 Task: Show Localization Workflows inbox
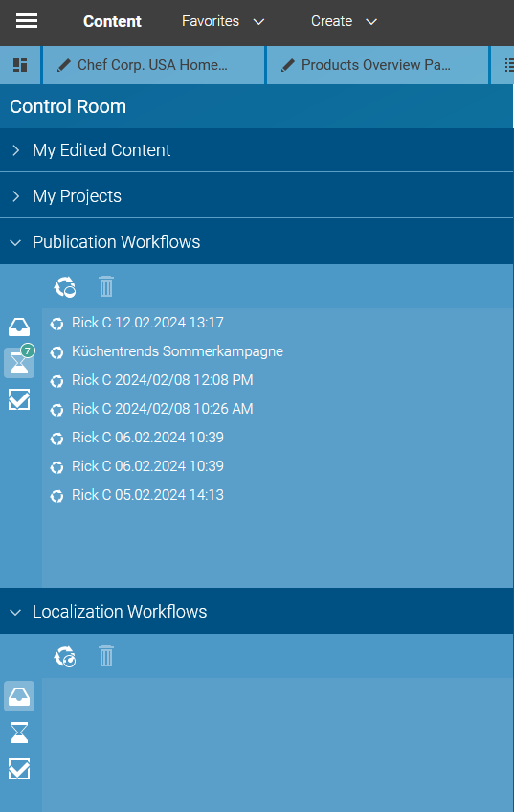[x=19, y=696]
